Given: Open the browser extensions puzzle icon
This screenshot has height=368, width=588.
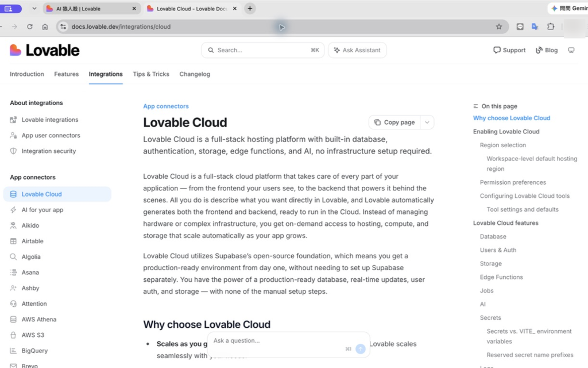Looking at the screenshot, I should pos(551,26).
